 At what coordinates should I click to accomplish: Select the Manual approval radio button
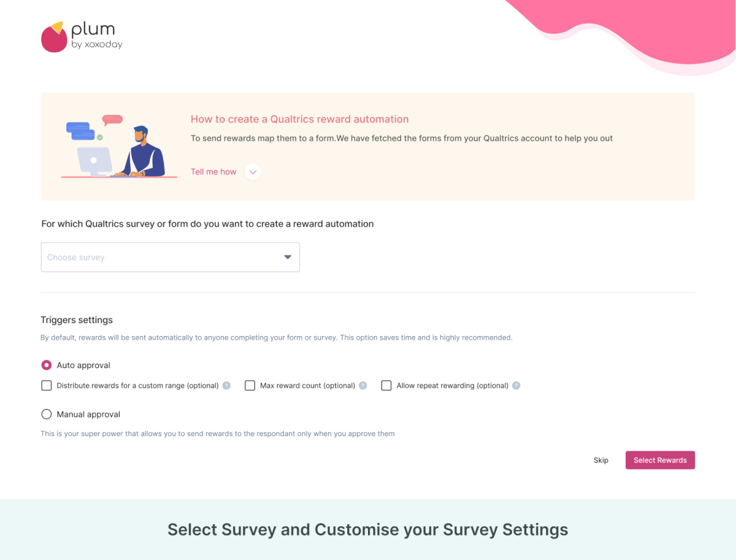coord(46,414)
